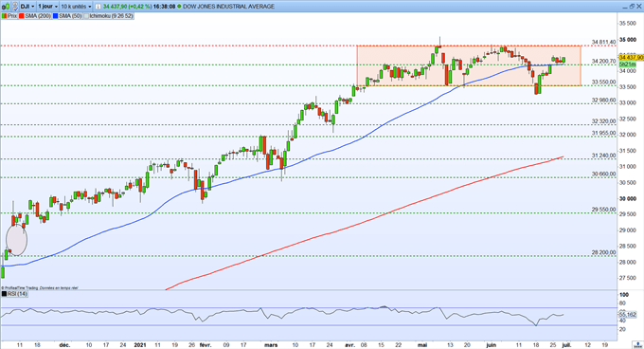
Task: Select the orange consolidation rectangle on chart
Action: click(469, 65)
